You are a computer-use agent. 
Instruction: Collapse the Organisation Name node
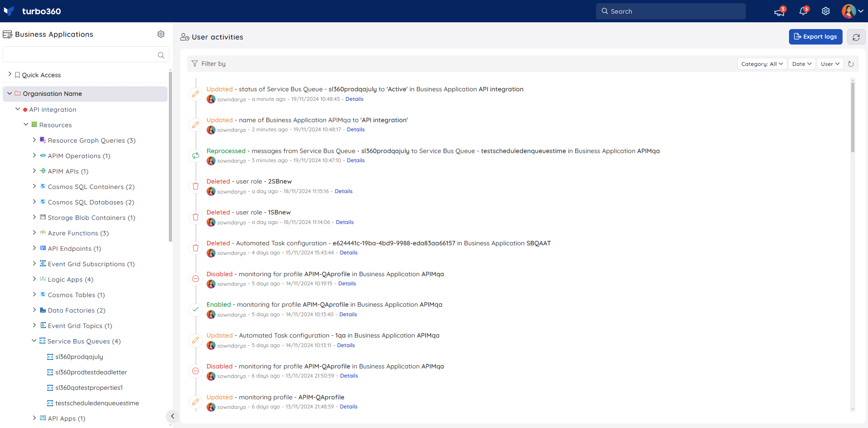[x=10, y=93]
